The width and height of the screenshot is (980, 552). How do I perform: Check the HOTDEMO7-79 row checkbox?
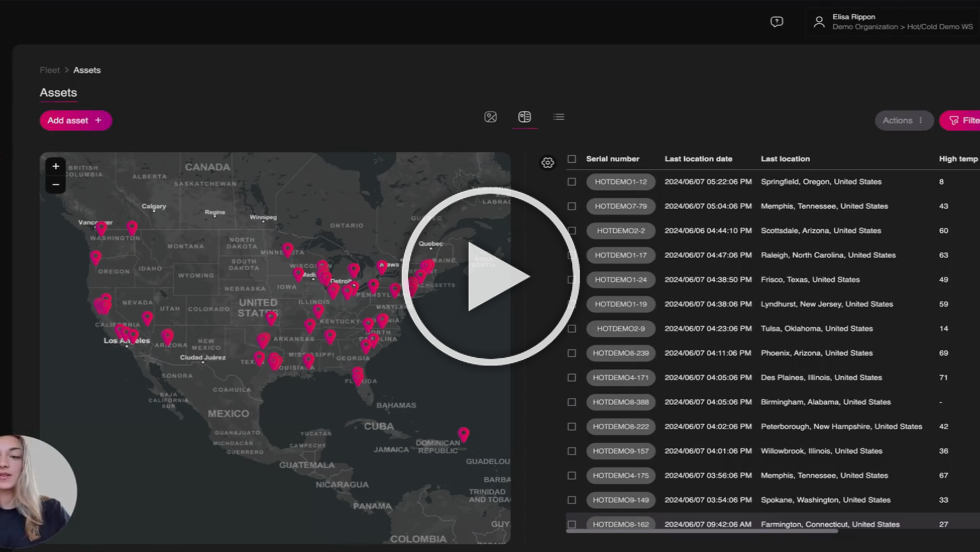(572, 206)
